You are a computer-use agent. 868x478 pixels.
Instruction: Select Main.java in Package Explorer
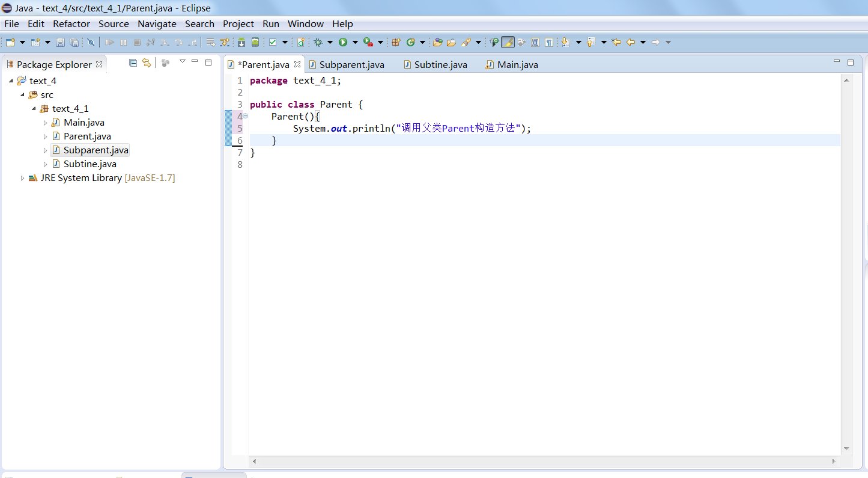[x=83, y=123]
